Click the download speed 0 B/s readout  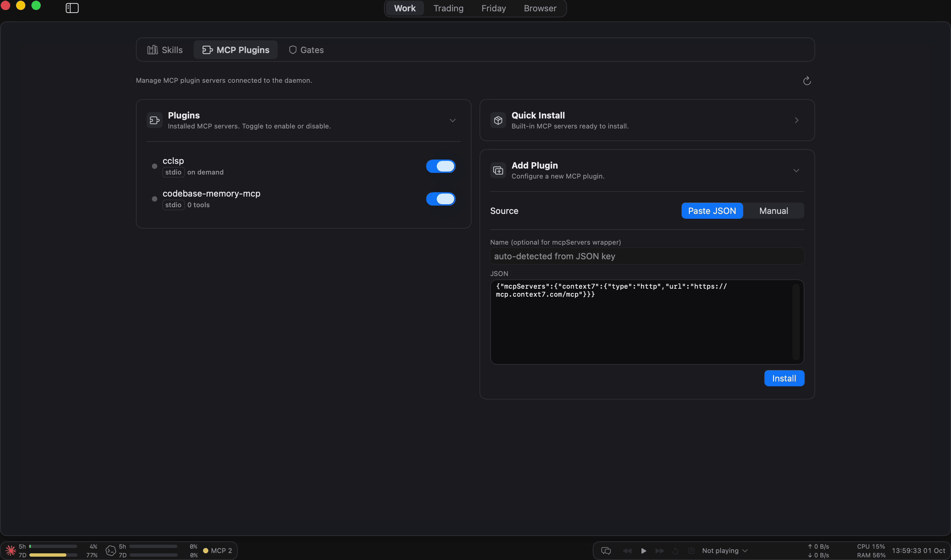tap(818, 555)
